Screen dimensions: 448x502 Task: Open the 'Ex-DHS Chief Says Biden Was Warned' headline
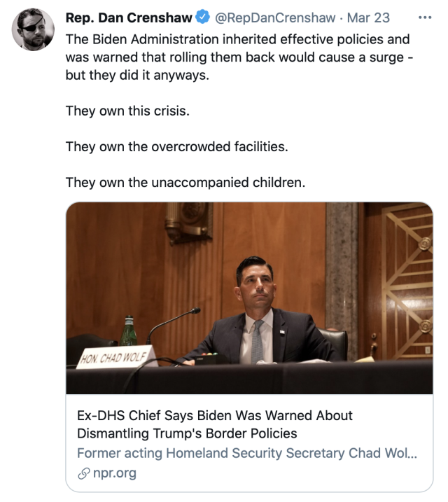click(x=215, y=424)
